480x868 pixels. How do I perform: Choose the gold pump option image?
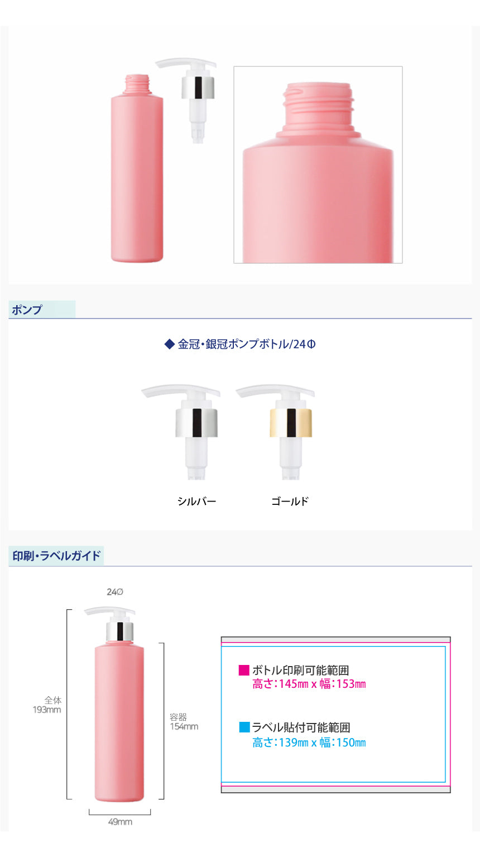[276, 431]
